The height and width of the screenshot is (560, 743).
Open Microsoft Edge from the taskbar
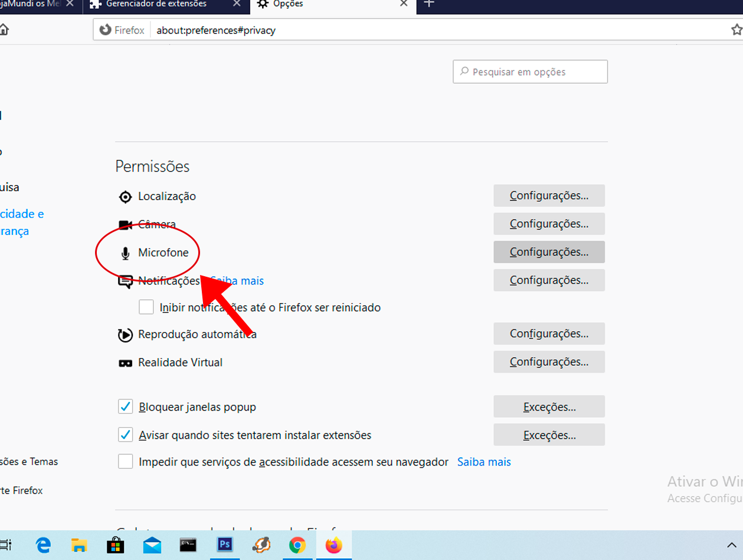(43, 545)
